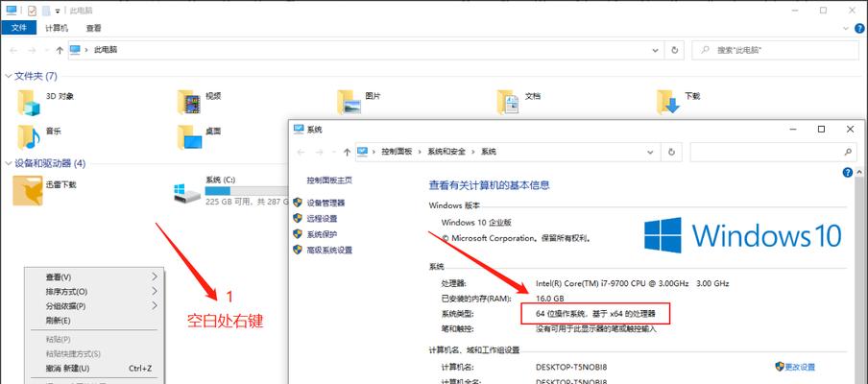Open the 文件 ribbon tab
Image resolution: width=868 pixels, height=384 pixels.
tap(18, 28)
